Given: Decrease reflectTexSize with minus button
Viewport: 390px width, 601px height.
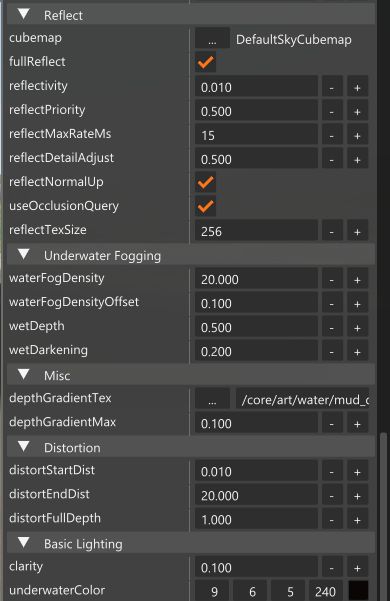Looking at the screenshot, I should (x=332, y=231).
